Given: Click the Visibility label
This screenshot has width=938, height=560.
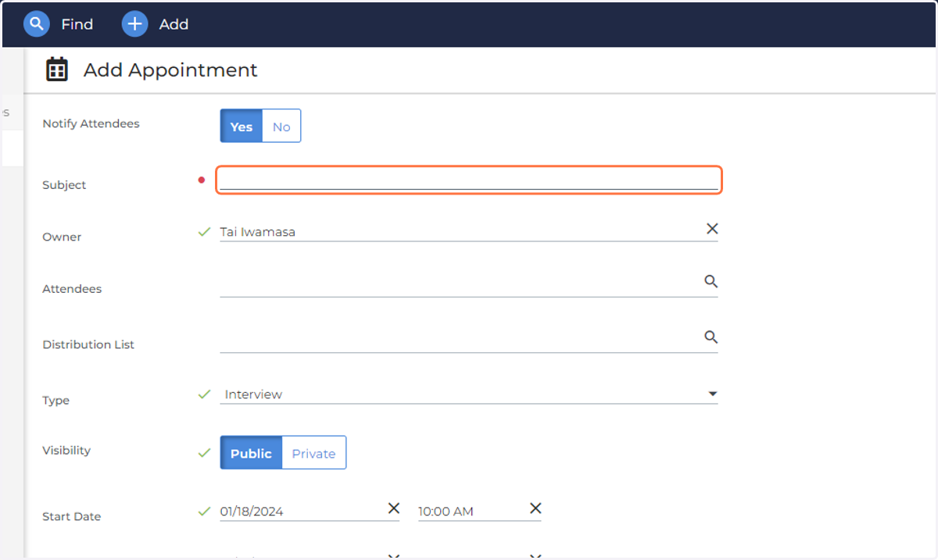Looking at the screenshot, I should pyautogui.click(x=66, y=450).
